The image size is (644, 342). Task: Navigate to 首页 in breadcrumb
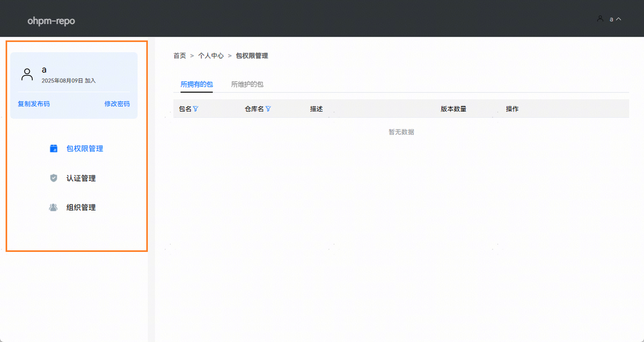pyautogui.click(x=180, y=56)
